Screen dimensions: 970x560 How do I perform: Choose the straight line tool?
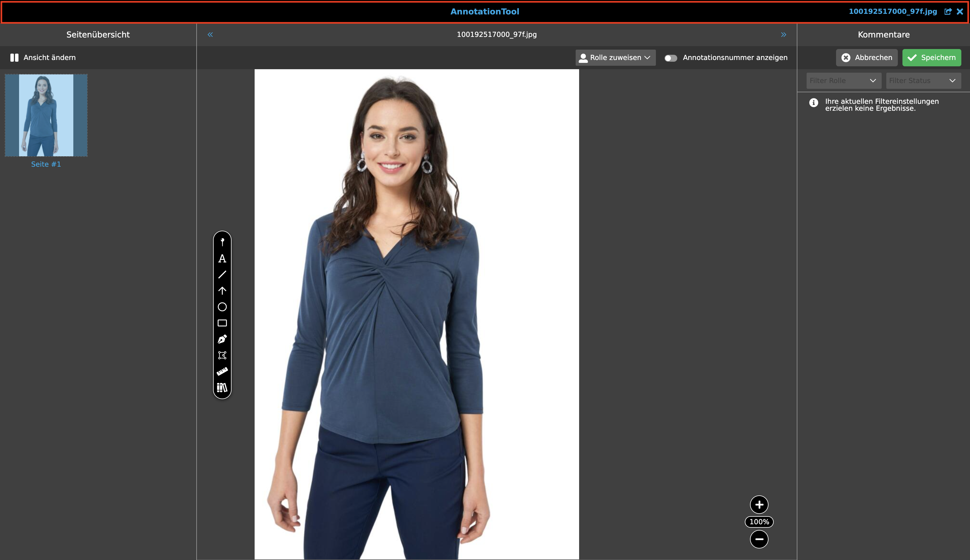click(222, 275)
